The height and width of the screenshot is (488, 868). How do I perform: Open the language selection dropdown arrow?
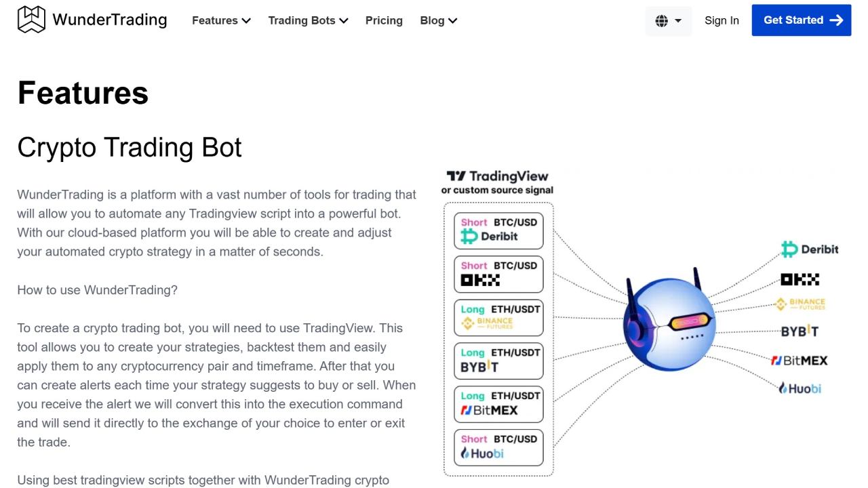pos(678,21)
